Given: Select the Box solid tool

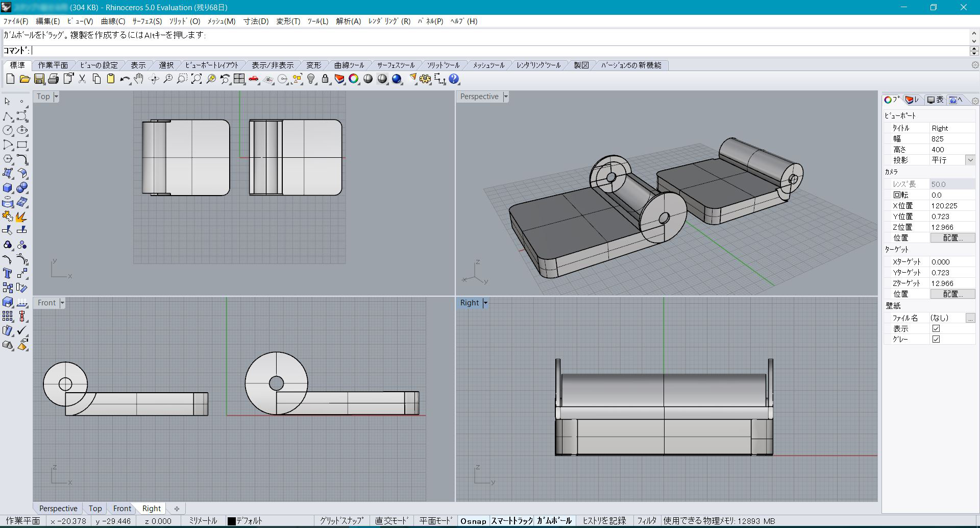Looking at the screenshot, I should click(x=8, y=188).
